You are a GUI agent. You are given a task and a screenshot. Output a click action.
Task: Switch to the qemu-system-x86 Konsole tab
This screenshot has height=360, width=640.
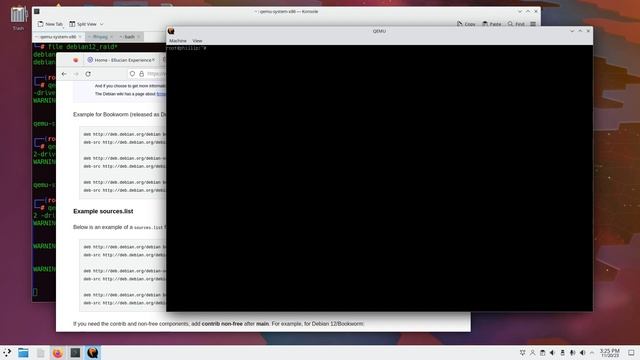click(x=58, y=37)
